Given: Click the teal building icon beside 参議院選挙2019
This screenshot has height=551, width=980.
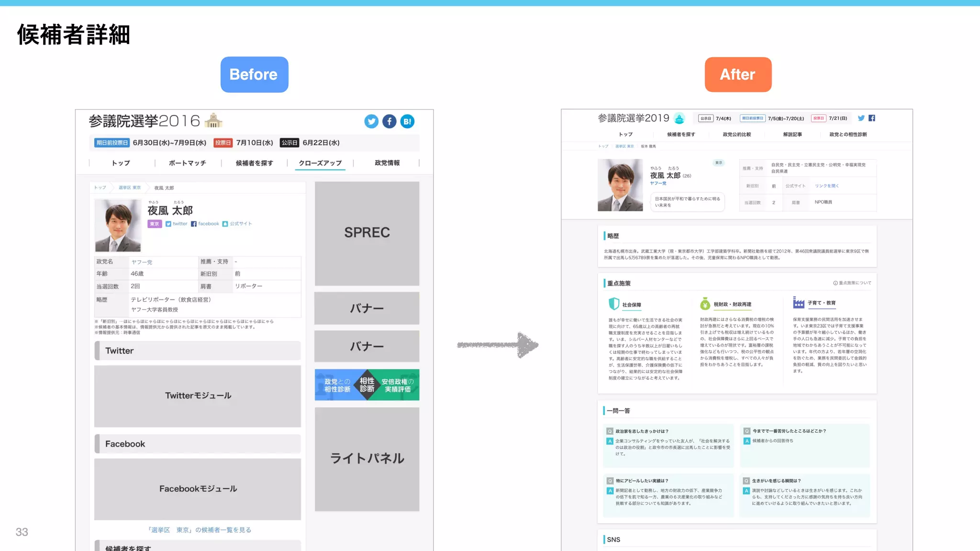Looking at the screenshot, I should coord(679,118).
